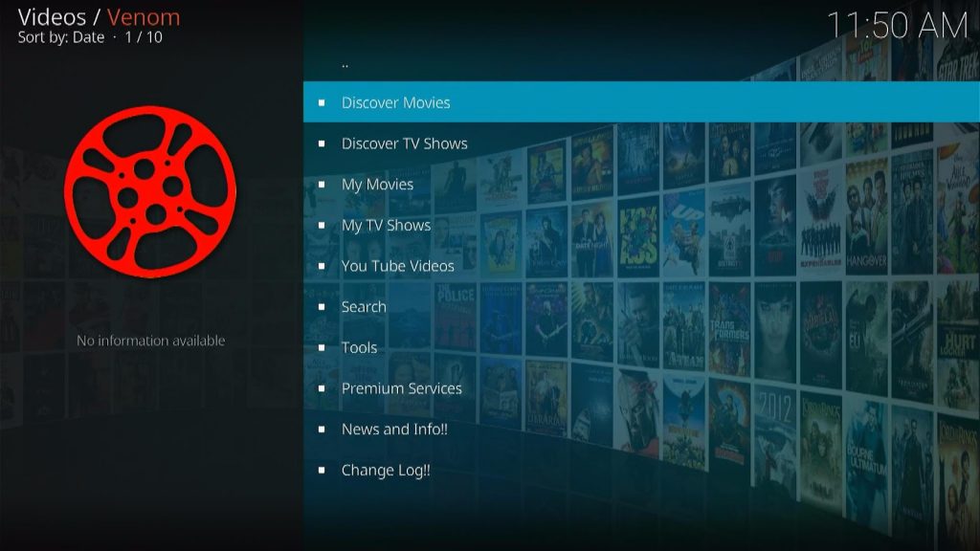Open the Tools entry
The image size is (980, 551).
641,347
